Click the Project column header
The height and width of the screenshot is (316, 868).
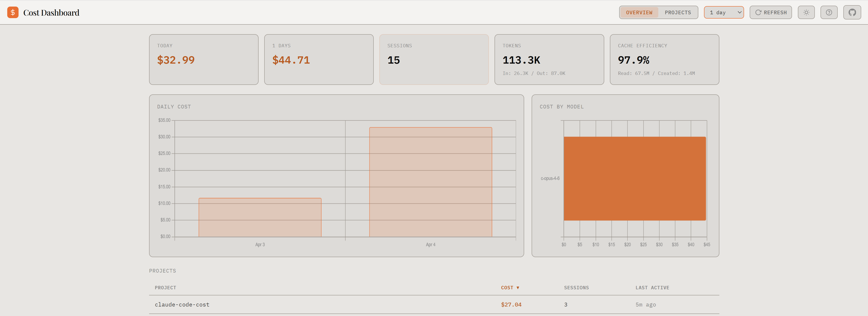point(165,288)
